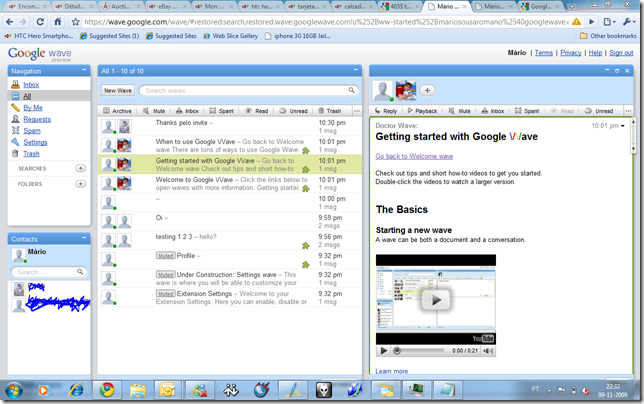Minimize the Contacts panel
The image size is (644, 404).
click(x=84, y=238)
